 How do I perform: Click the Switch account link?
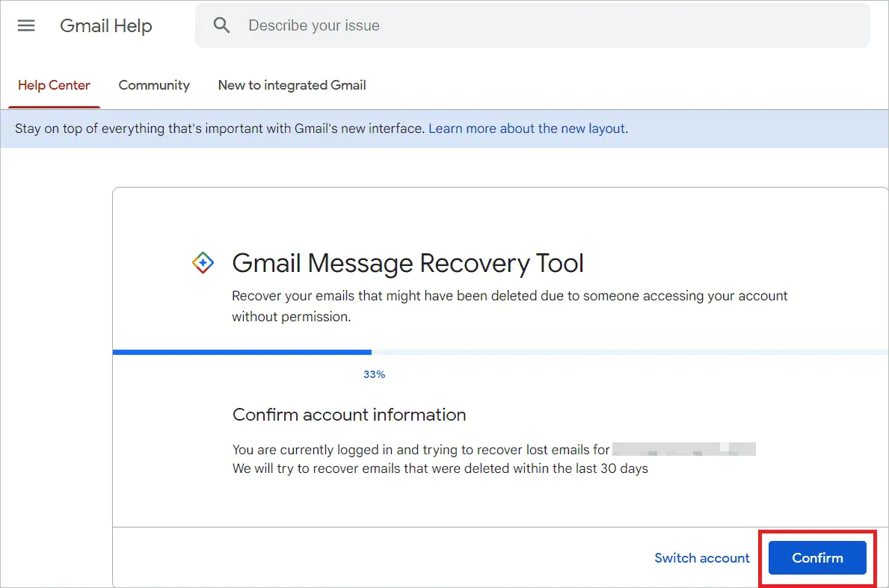coord(702,558)
